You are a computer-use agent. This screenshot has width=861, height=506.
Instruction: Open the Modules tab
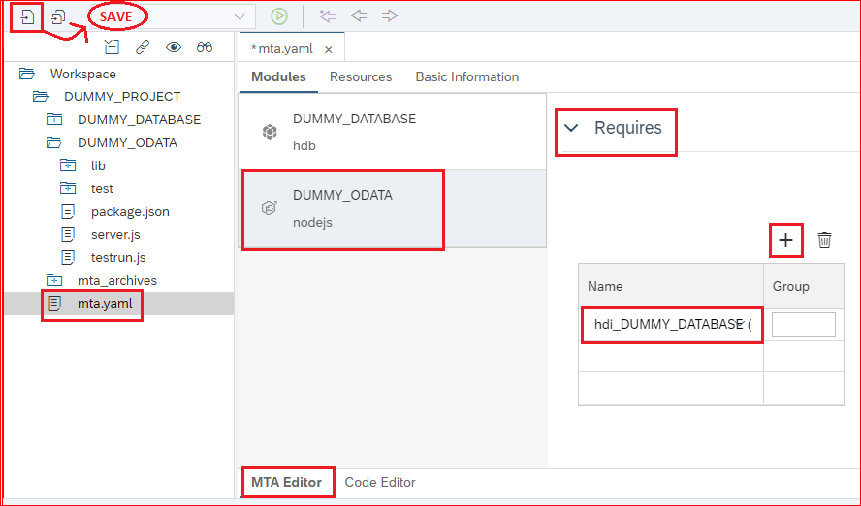click(278, 77)
